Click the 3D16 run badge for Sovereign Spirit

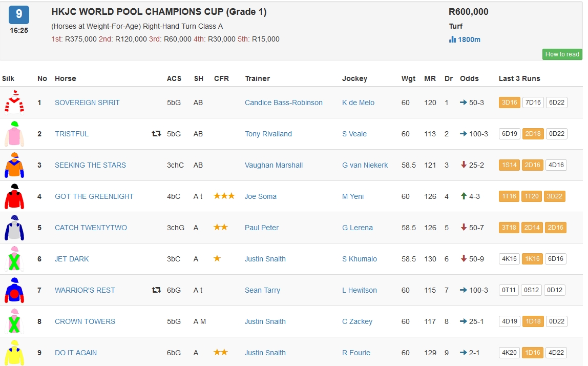[509, 103]
